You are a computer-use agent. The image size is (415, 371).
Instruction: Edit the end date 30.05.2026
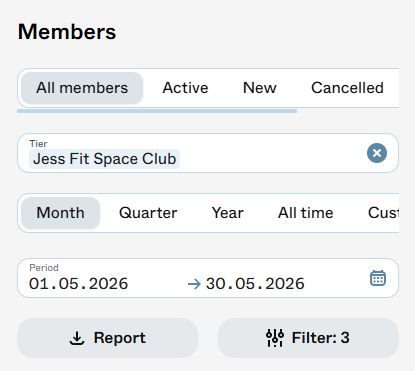tap(255, 284)
